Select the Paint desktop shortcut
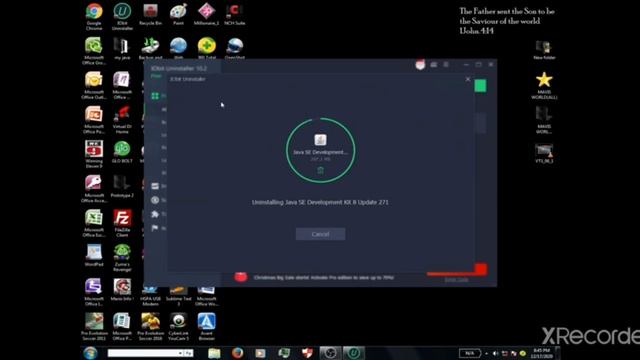 [x=178, y=15]
